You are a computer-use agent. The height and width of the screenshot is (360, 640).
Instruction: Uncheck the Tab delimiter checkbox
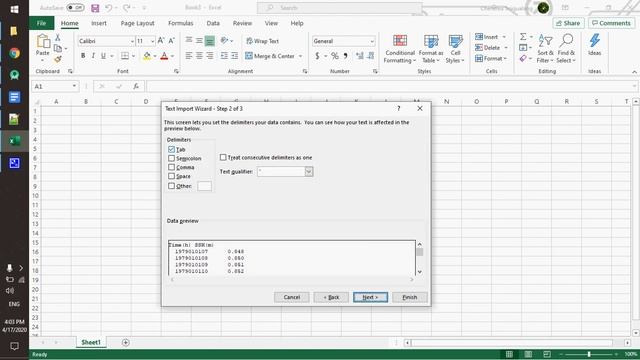click(171, 149)
